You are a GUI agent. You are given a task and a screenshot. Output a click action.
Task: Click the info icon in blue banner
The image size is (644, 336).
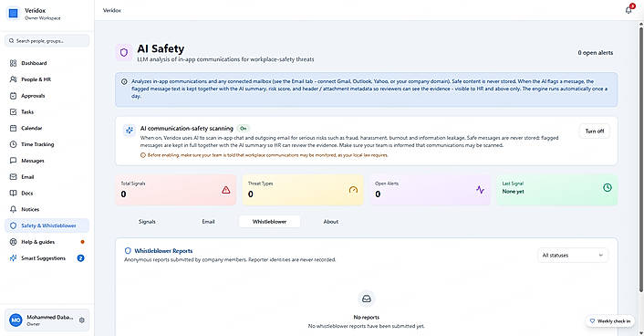(124, 81)
